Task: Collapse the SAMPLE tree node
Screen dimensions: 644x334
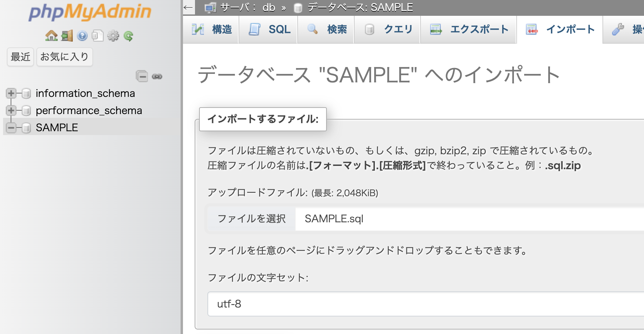Action: pyautogui.click(x=11, y=127)
